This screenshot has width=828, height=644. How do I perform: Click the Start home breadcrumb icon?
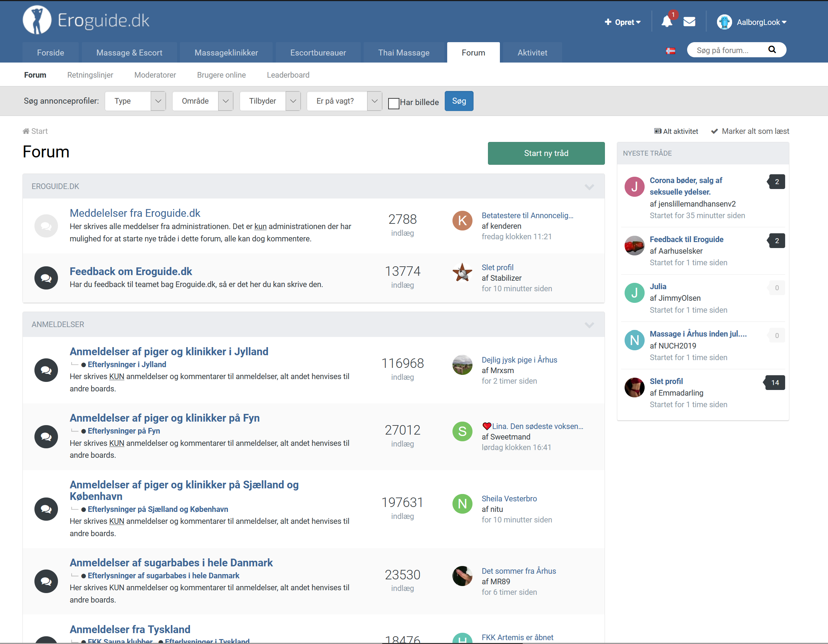click(x=26, y=131)
